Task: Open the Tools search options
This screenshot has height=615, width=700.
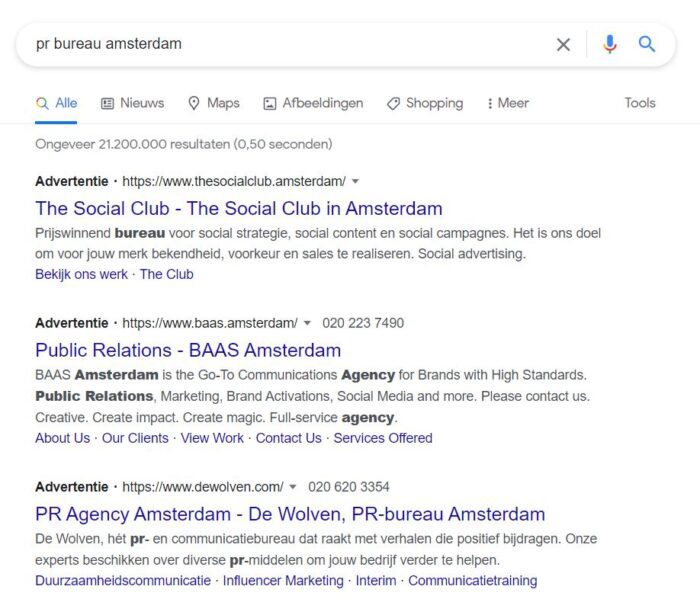Action: click(x=640, y=103)
